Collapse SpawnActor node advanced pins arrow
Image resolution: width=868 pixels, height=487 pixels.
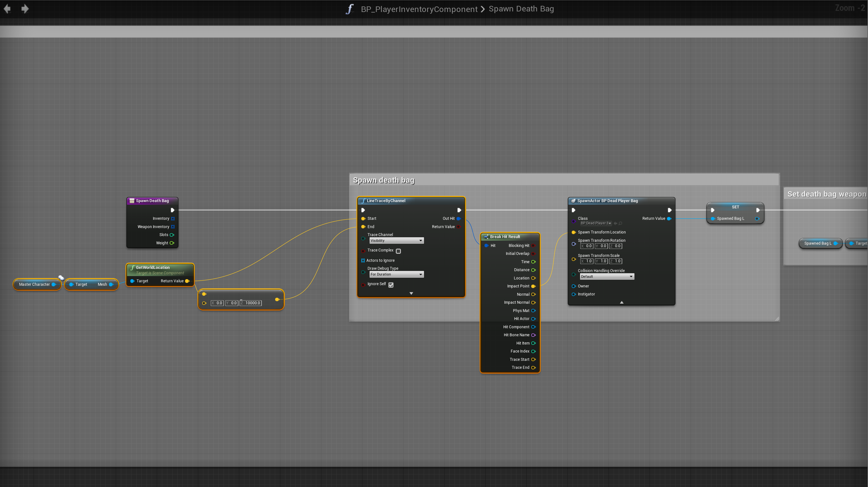coord(621,303)
